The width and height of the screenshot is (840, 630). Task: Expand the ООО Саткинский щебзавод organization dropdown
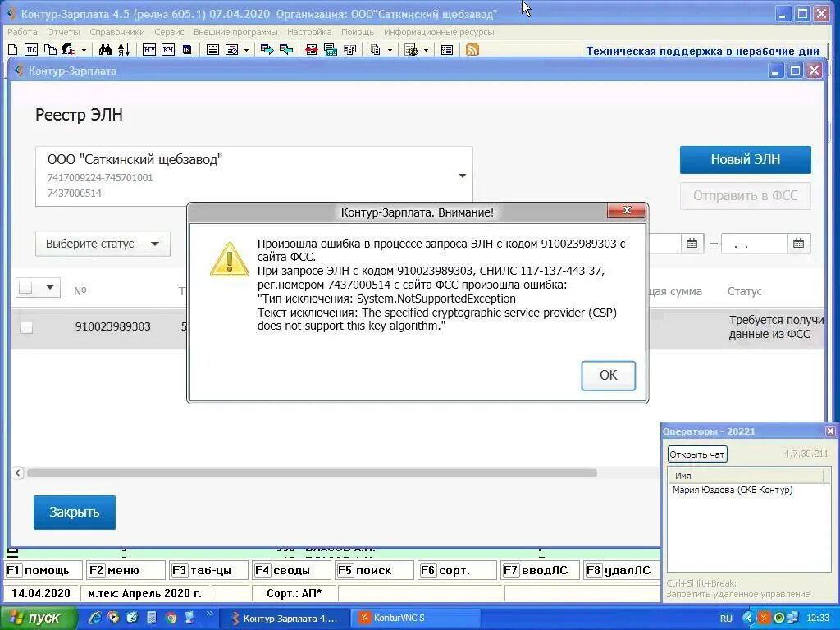tap(463, 176)
